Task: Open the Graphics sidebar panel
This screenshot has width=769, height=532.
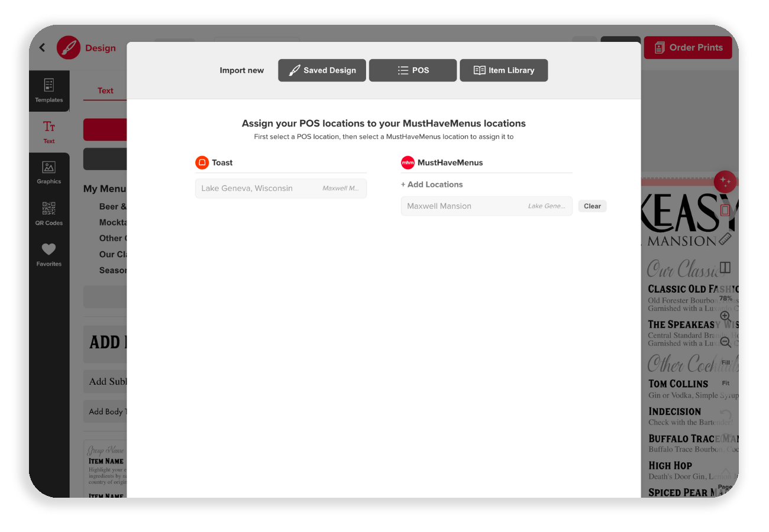Action: [x=49, y=173]
